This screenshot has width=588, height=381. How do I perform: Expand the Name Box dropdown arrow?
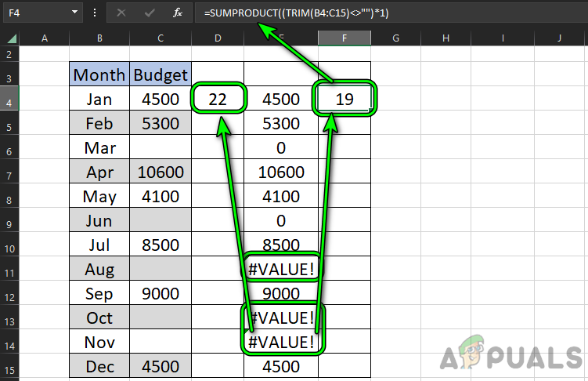coord(74,12)
